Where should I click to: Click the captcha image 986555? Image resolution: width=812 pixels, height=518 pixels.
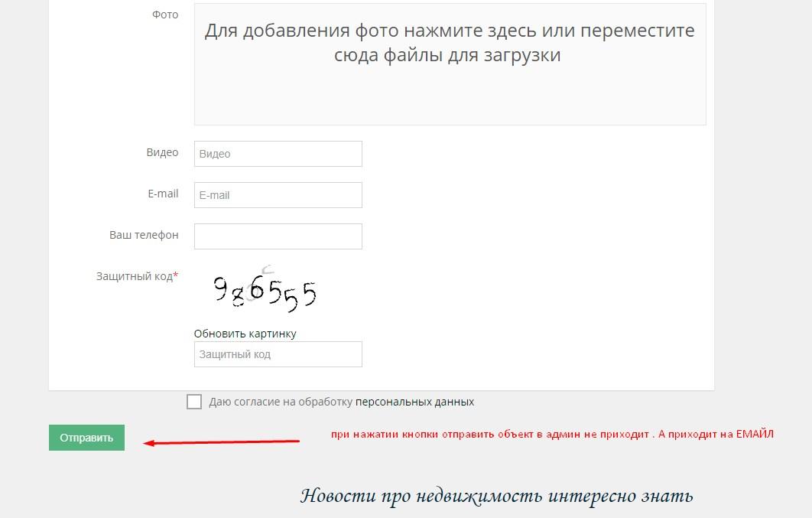265,289
